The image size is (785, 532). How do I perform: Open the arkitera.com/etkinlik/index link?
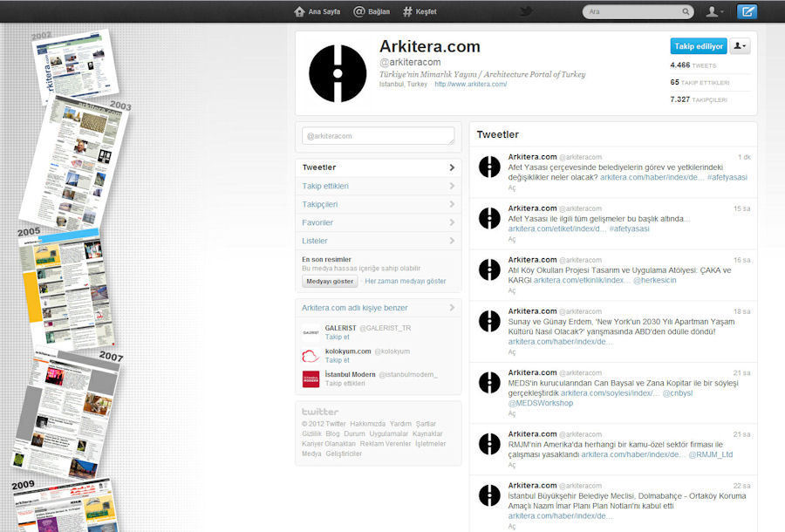point(581,280)
